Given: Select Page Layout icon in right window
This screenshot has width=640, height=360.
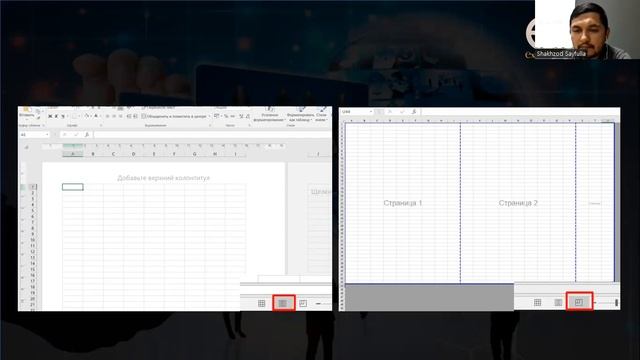Looking at the screenshot, I should tap(558, 302).
